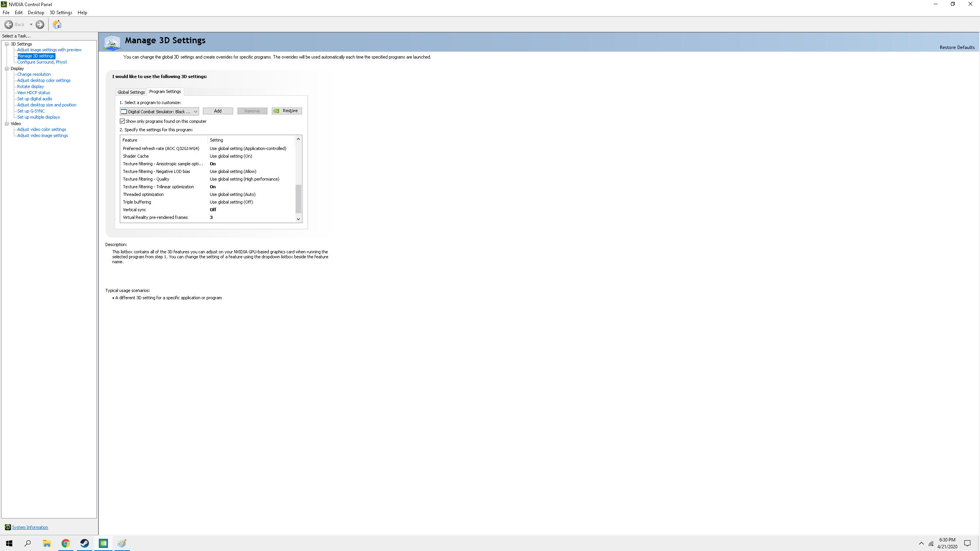Open Google Chrome from taskbar
Image resolution: width=980 pixels, height=551 pixels.
pyautogui.click(x=66, y=543)
